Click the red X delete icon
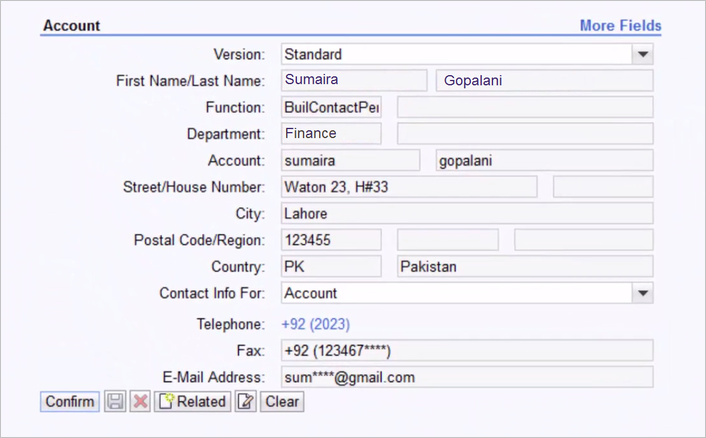This screenshot has height=438, width=706. click(140, 401)
